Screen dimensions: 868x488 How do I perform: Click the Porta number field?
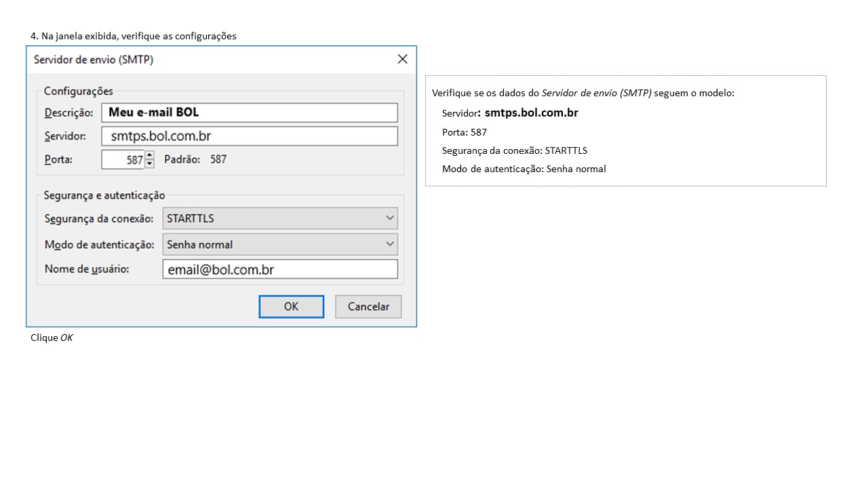[123, 159]
